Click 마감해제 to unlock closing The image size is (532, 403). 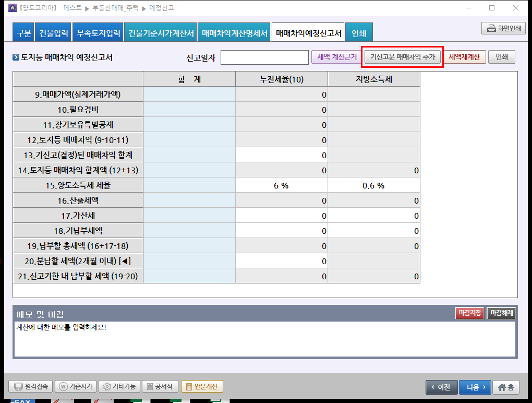tap(502, 313)
